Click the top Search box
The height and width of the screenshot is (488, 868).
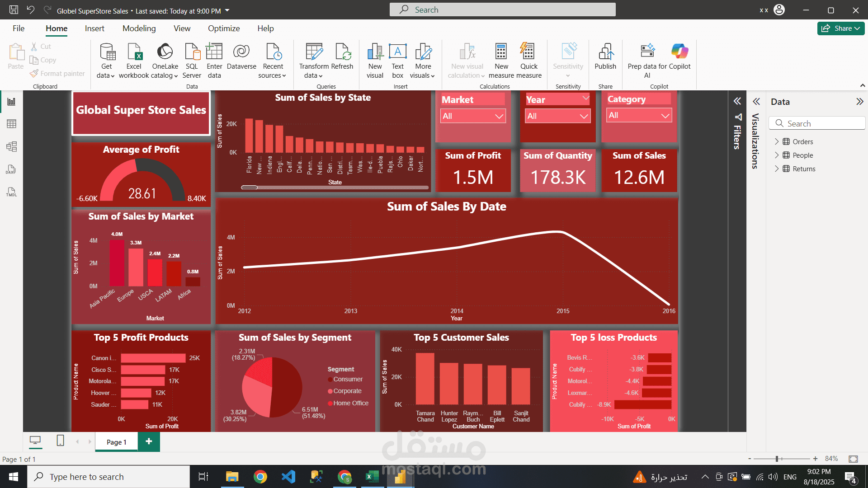502,9
